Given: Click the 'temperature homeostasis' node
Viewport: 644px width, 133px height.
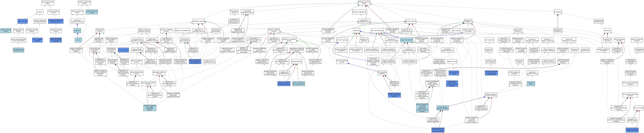Looking at the screenshot, I should click(216, 31).
